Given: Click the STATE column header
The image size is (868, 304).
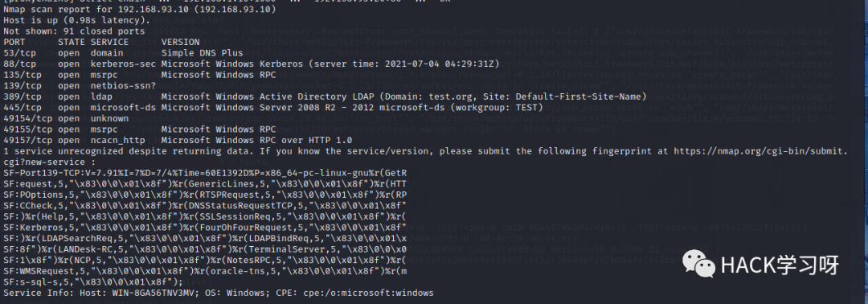Looking at the screenshot, I should tap(72, 42).
